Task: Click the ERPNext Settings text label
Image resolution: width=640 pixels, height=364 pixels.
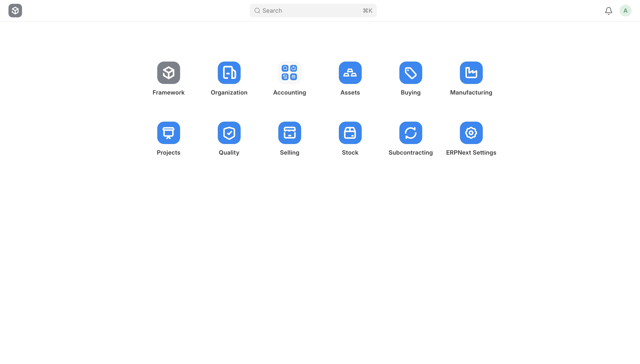Action: [x=471, y=152]
